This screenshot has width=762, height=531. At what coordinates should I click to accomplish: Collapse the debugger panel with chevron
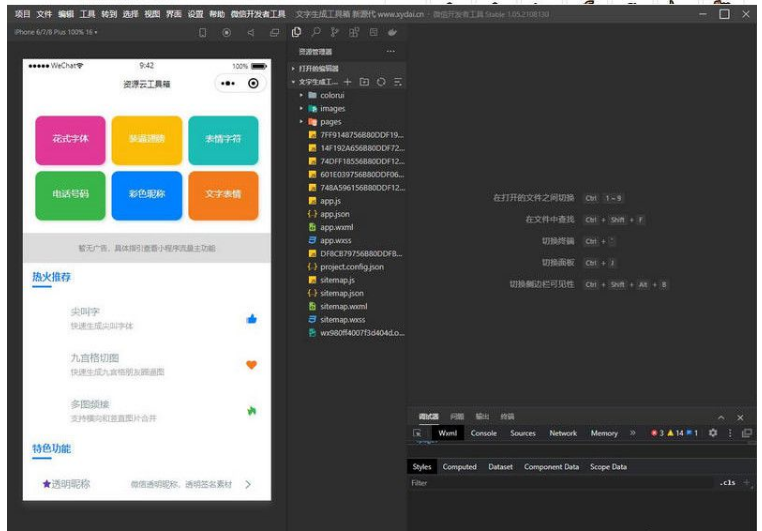tap(721, 417)
